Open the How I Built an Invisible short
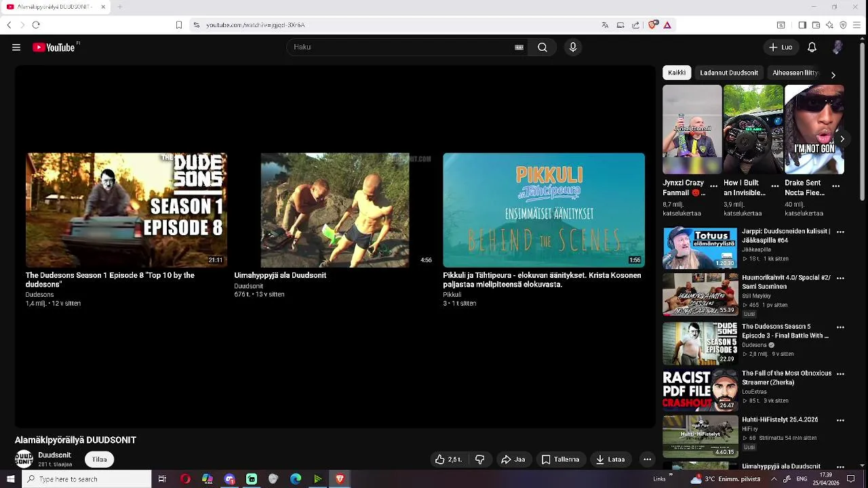Viewport: 868px width, 488px height. click(x=753, y=129)
